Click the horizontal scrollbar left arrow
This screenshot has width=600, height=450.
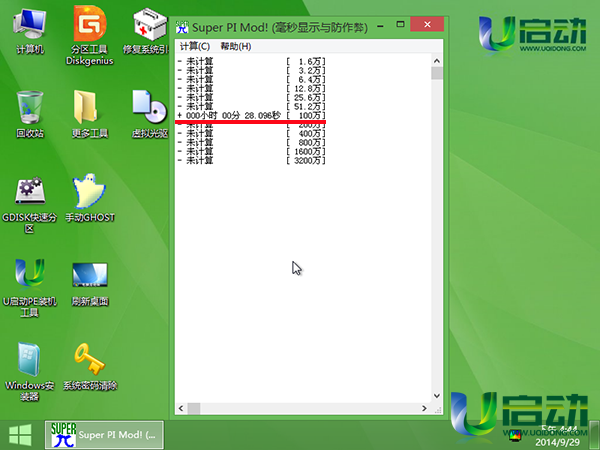181,408
